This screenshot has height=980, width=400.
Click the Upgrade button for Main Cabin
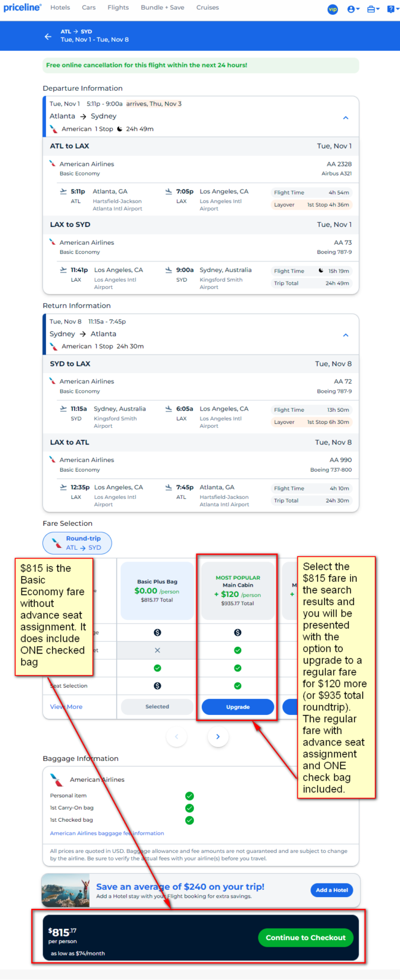(x=238, y=707)
